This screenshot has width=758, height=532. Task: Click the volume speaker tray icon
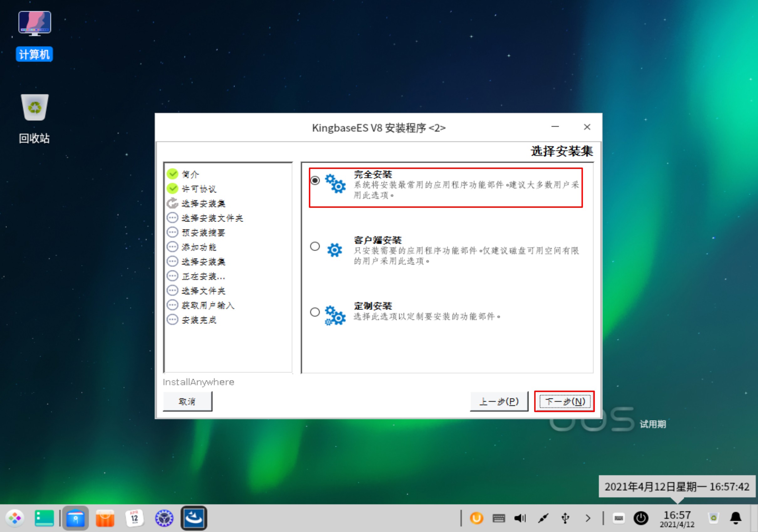pyautogui.click(x=520, y=518)
